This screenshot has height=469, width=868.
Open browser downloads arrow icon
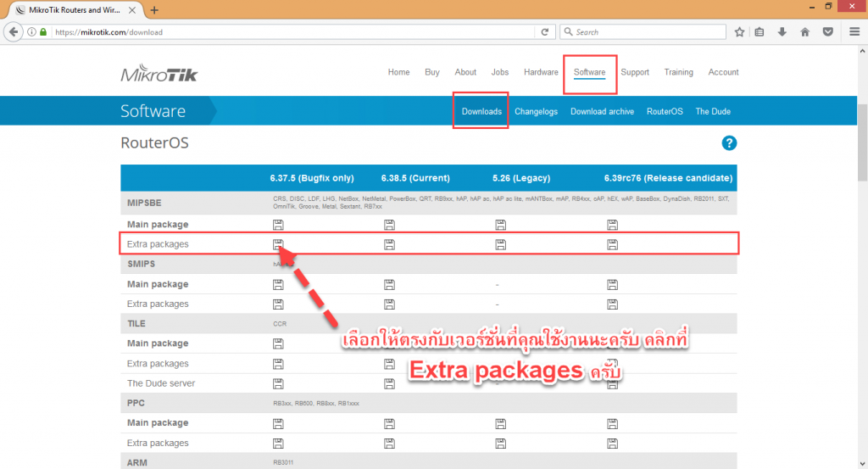pos(782,32)
